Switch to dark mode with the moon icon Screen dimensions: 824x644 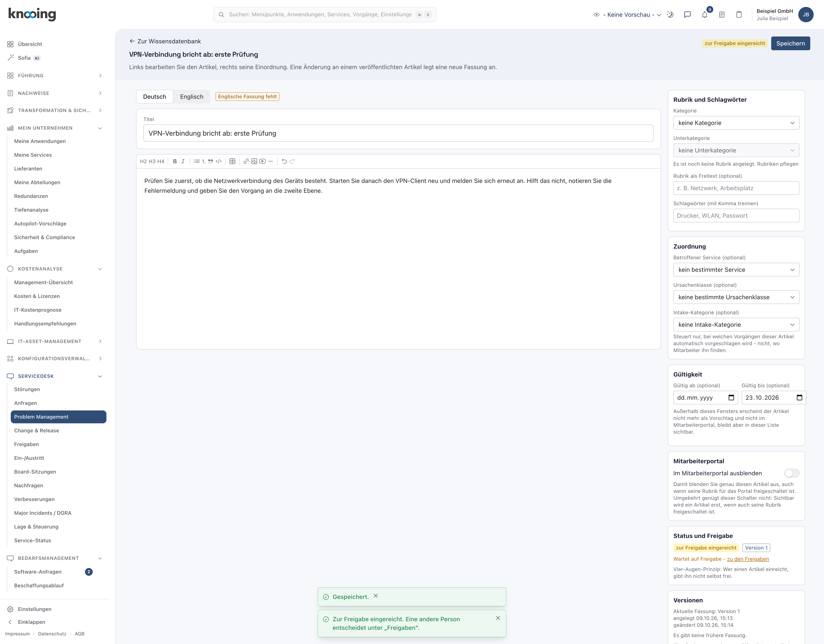pyautogui.click(x=670, y=15)
